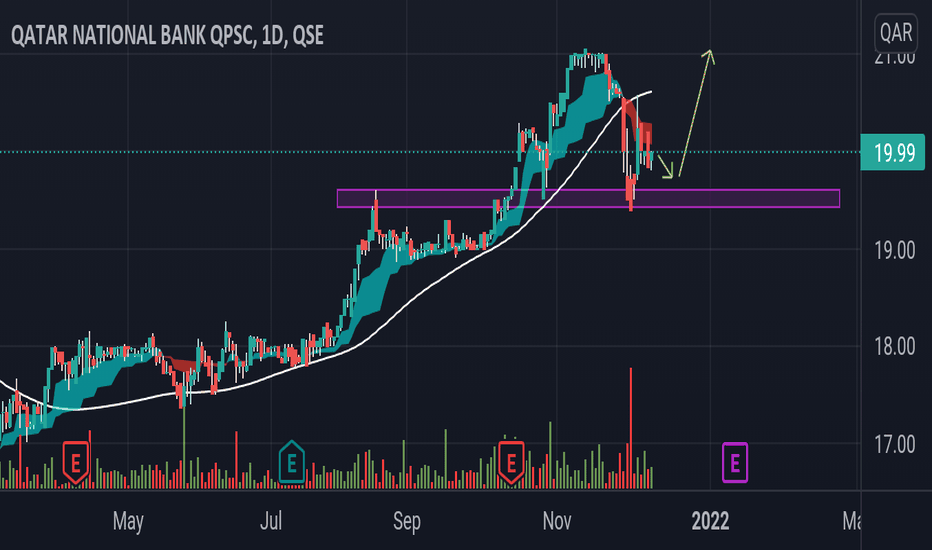This screenshot has height=550, width=932.
Task: Click the 19.99 current price label
Action: (x=893, y=153)
